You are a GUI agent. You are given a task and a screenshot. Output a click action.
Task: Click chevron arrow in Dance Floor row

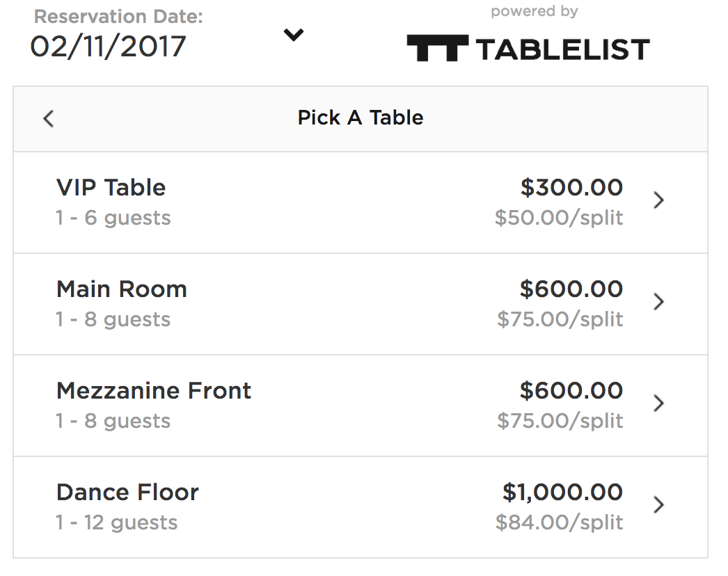click(658, 505)
